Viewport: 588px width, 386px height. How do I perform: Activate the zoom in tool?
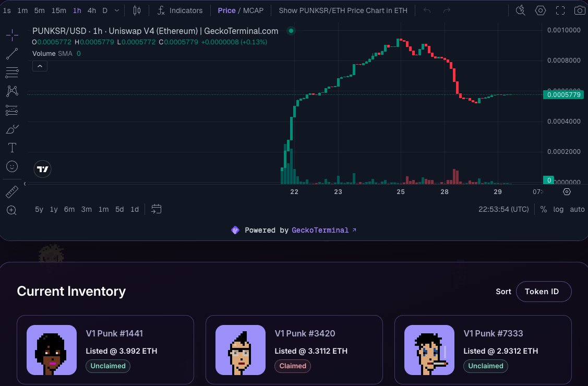12,210
